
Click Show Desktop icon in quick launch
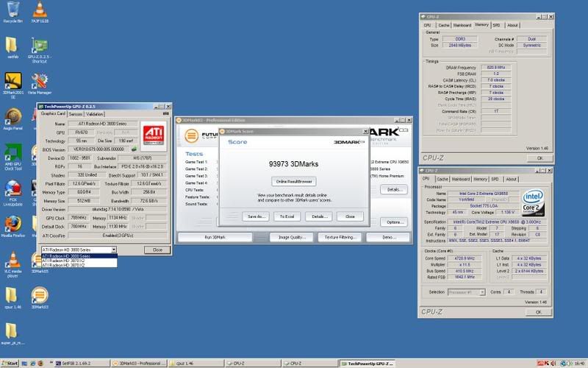pyautogui.click(x=24, y=364)
